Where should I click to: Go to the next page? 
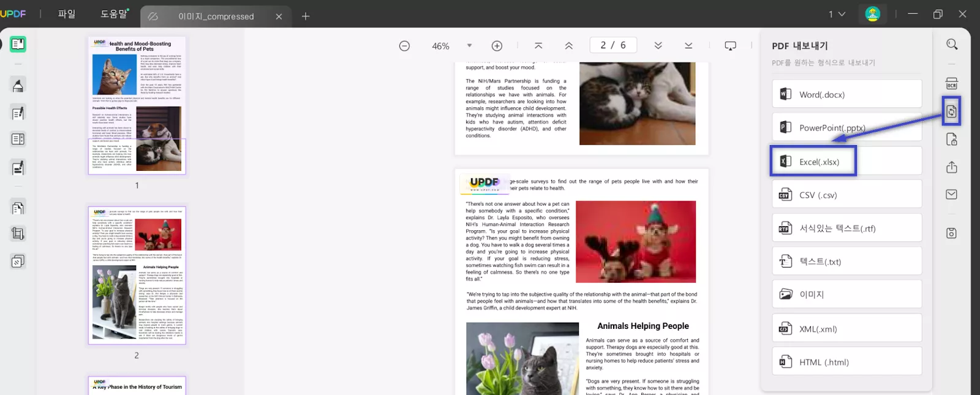click(x=658, y=46)
